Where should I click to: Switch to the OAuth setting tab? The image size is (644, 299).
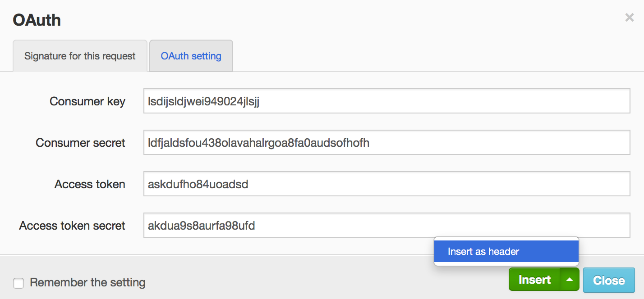[191, 56]
